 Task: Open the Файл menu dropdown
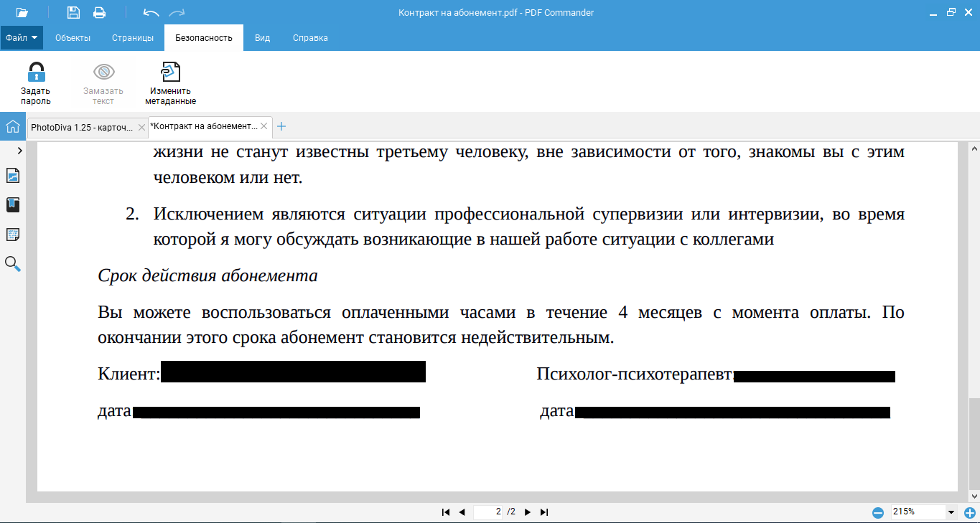[22, 38]
